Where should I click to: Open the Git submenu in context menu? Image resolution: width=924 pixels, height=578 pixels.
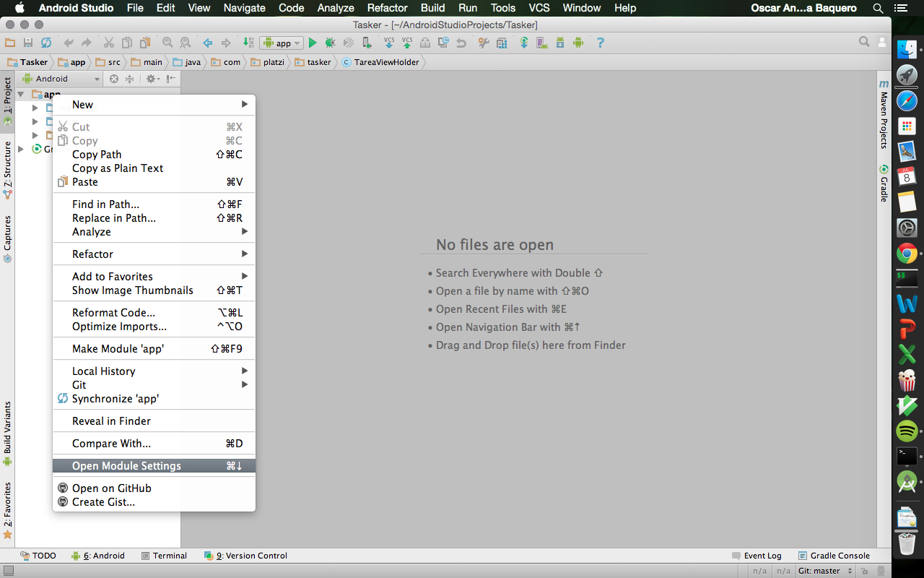154,385
